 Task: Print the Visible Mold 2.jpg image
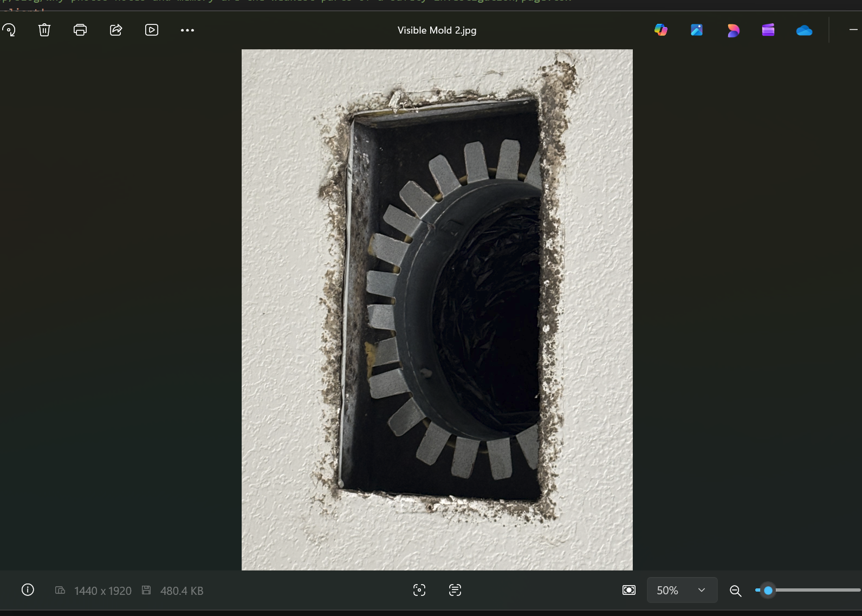pos(80,30)
